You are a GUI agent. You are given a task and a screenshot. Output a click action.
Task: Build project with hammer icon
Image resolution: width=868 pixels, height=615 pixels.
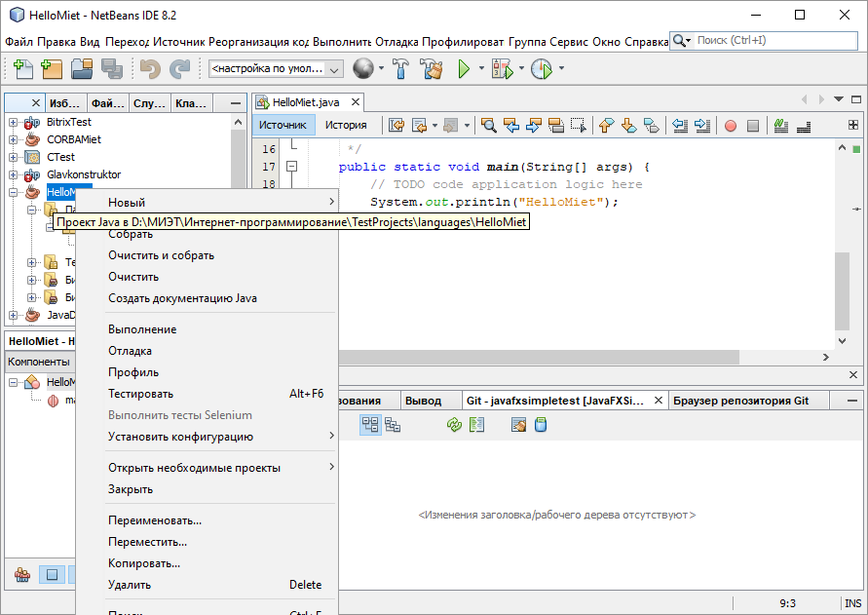point(400,68)
